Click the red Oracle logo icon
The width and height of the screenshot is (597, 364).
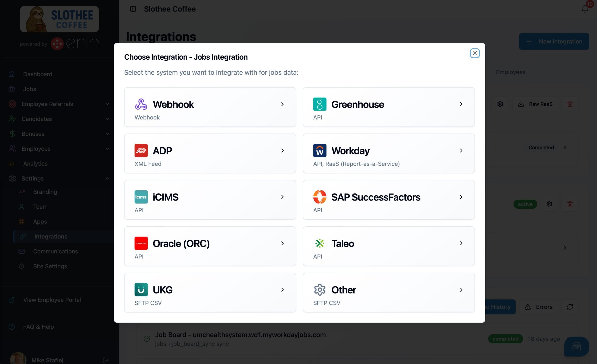141,243
